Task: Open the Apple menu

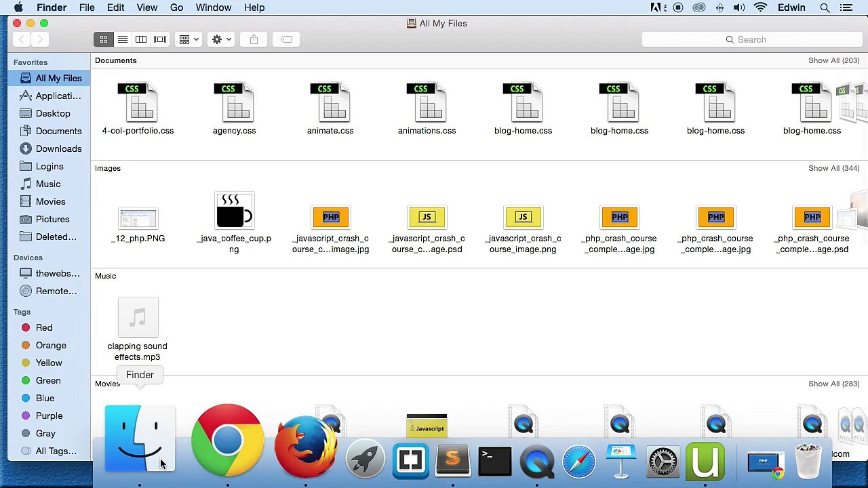Action: 18,7
